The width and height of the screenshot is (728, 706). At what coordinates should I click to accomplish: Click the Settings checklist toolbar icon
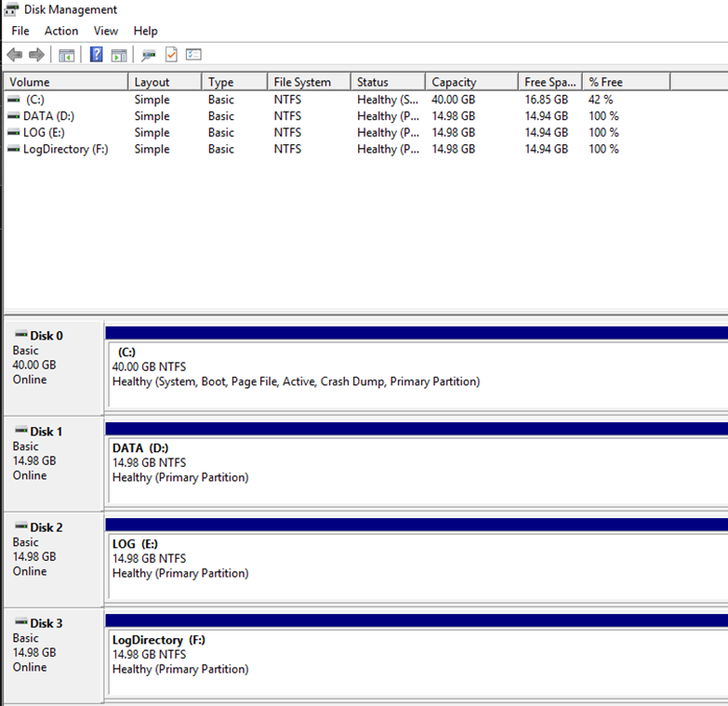click(193, 55)
